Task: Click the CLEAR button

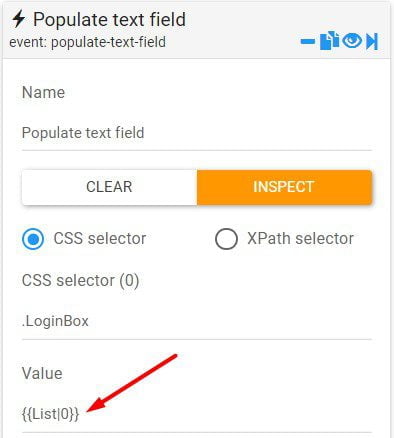Action: tap(109, 187)
